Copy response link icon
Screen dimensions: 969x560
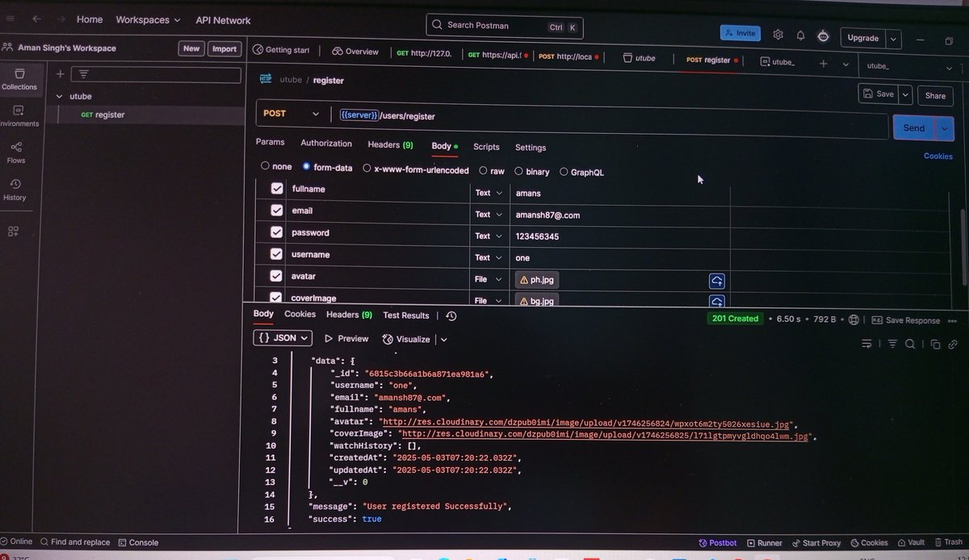pyautogui.click(x=953, y=345)
